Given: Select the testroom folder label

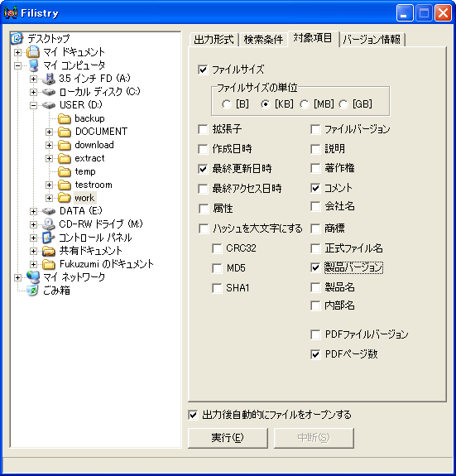Looking at the screenshot, I should pos(94,185).
